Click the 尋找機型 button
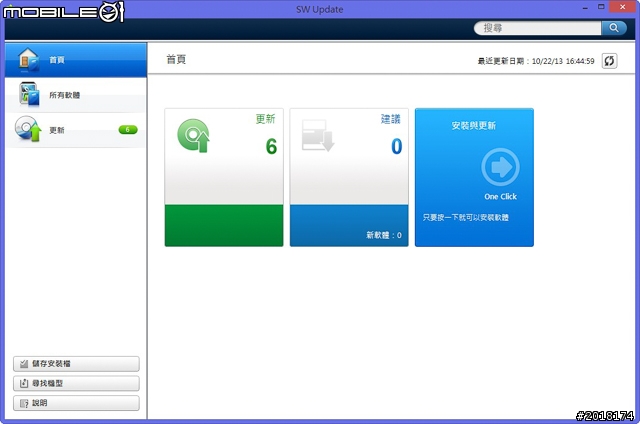The image size is (640, 424). [76, 383]
